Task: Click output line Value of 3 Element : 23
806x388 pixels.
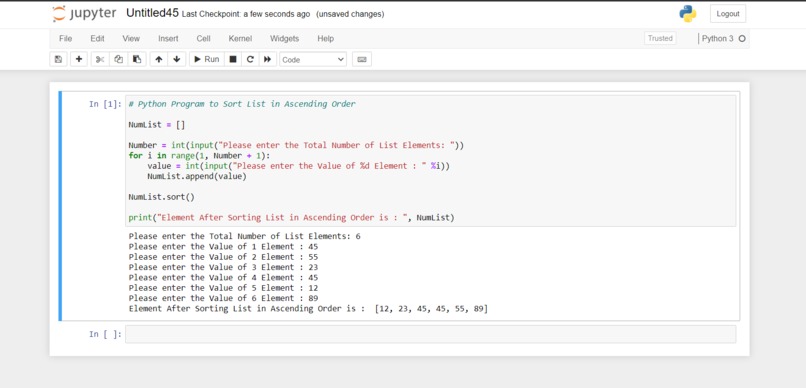Action: [223, 267]
